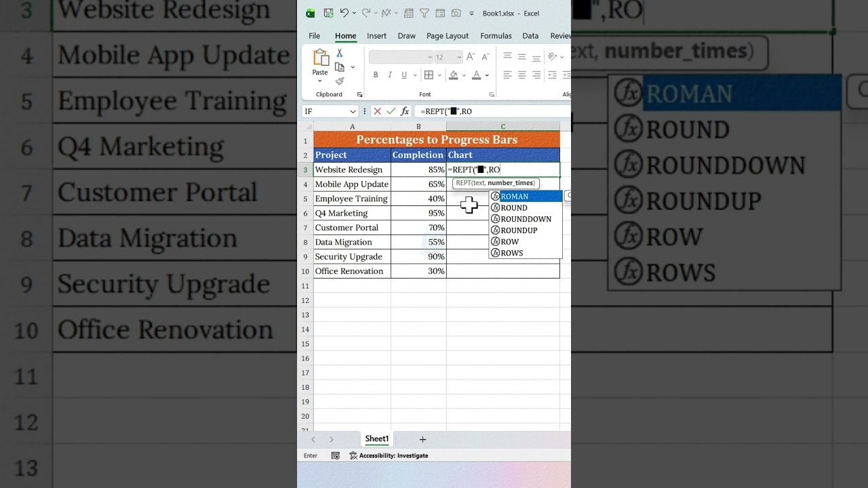The image size is (868, 488).
Task: Toggle Bold formatting
Action: click(377, 75)
